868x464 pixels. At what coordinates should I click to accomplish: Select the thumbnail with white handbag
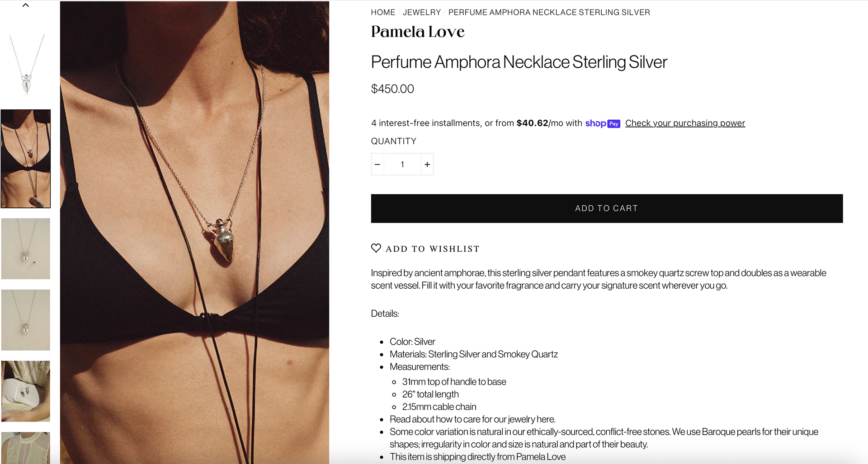26,391
